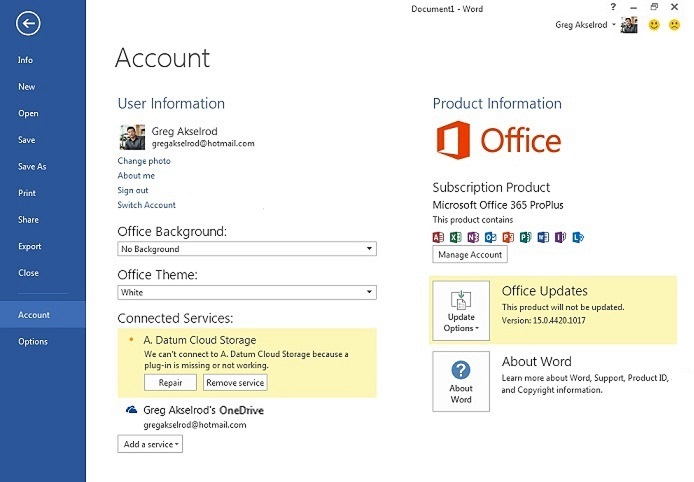Screen dimensions: 694x482
Task: Click the PowerPoint app icon
Action: (508, 237)
